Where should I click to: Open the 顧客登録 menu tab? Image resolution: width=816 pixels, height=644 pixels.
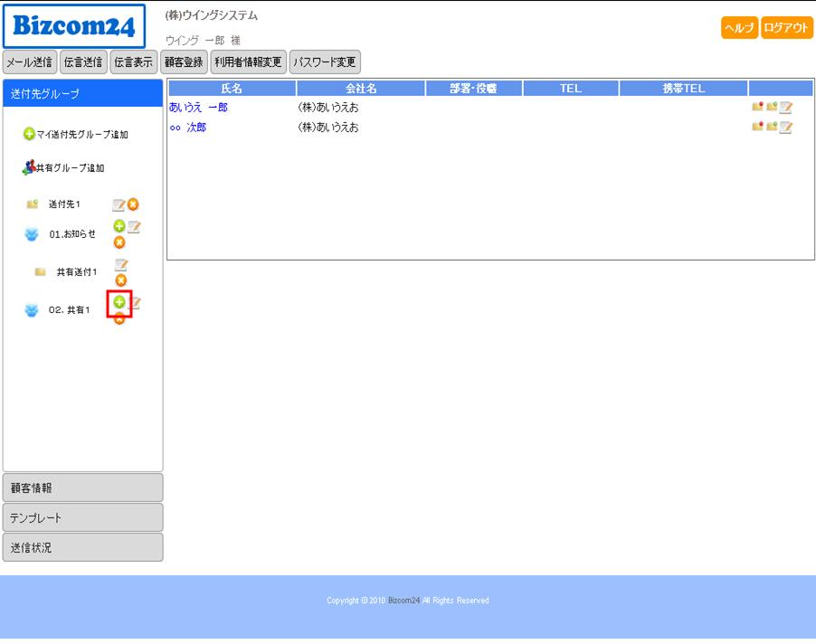coord(184,62)
